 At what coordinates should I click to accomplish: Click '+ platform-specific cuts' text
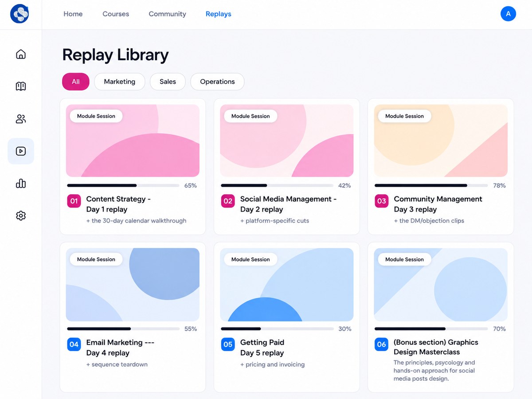[x=275, y=221]
